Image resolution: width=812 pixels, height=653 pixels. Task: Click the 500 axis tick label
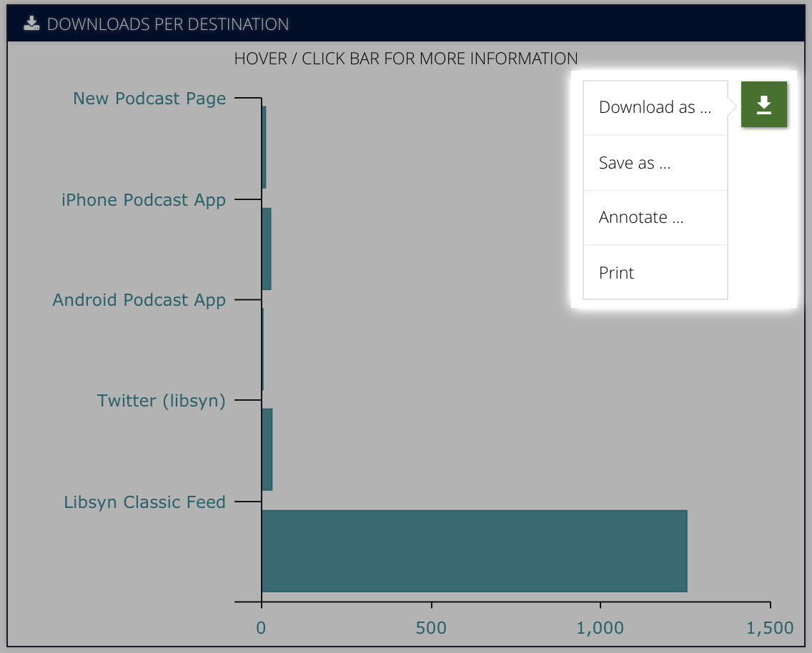coord(431,628)
